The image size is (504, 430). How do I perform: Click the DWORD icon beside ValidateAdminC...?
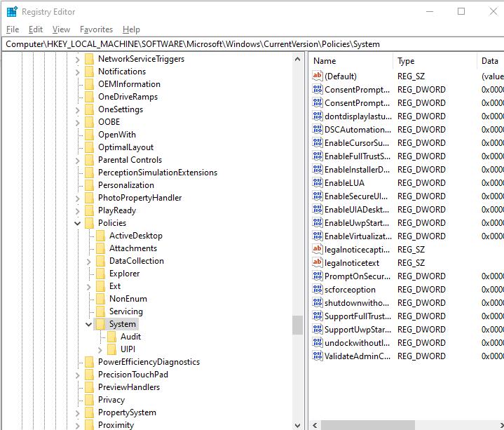point(318,356)
